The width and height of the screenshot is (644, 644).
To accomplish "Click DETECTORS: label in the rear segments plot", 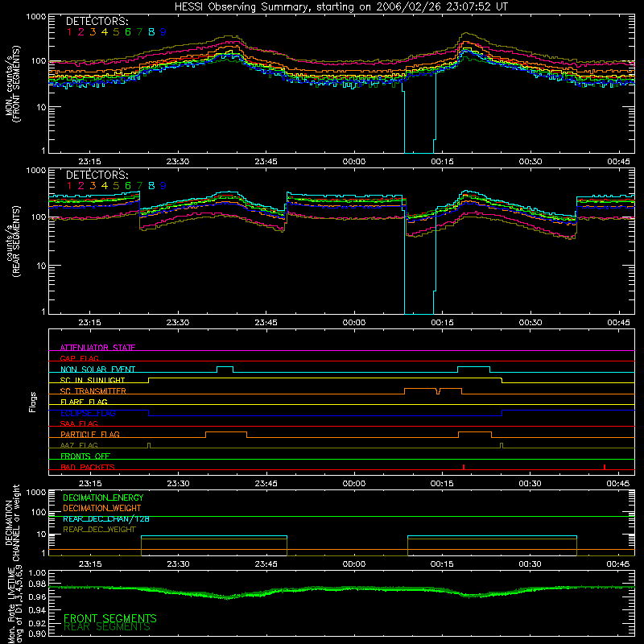I will 97,175.
